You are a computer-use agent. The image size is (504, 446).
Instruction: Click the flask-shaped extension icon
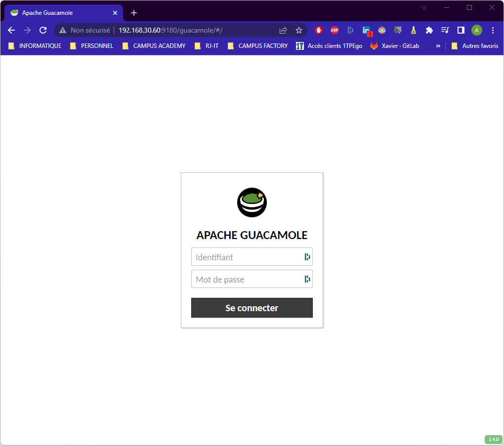(x=414, y=30)
